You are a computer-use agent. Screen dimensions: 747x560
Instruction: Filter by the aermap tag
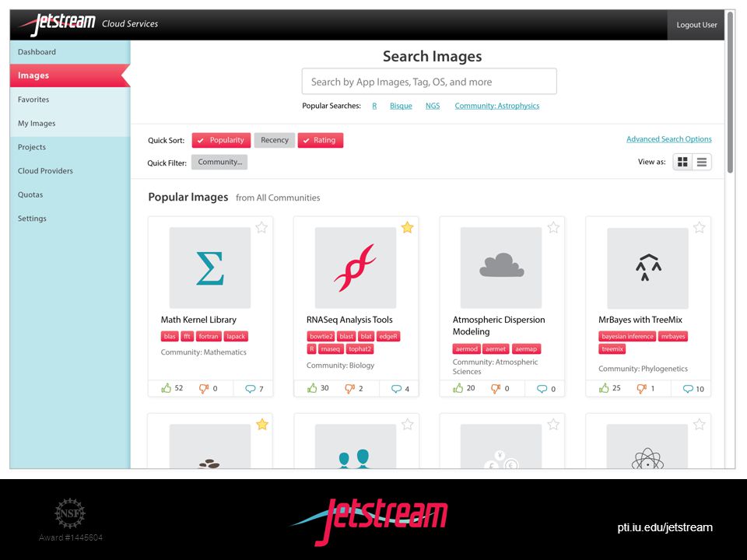click(x=526, y=349)
